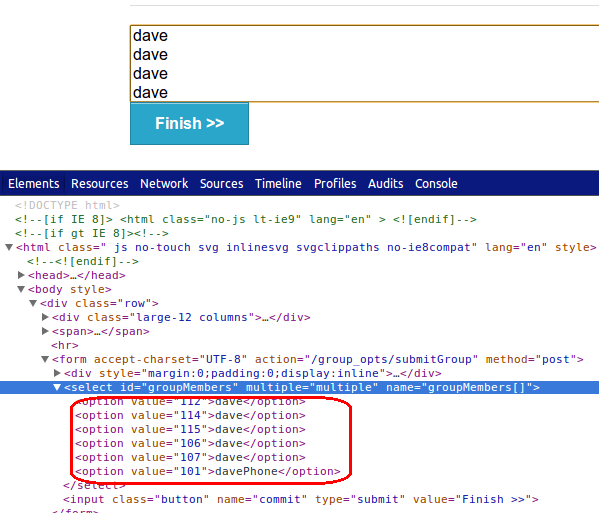This screenshot has height=513, width=599.
Task: Open the Elements tab
Action: [34, 184]
